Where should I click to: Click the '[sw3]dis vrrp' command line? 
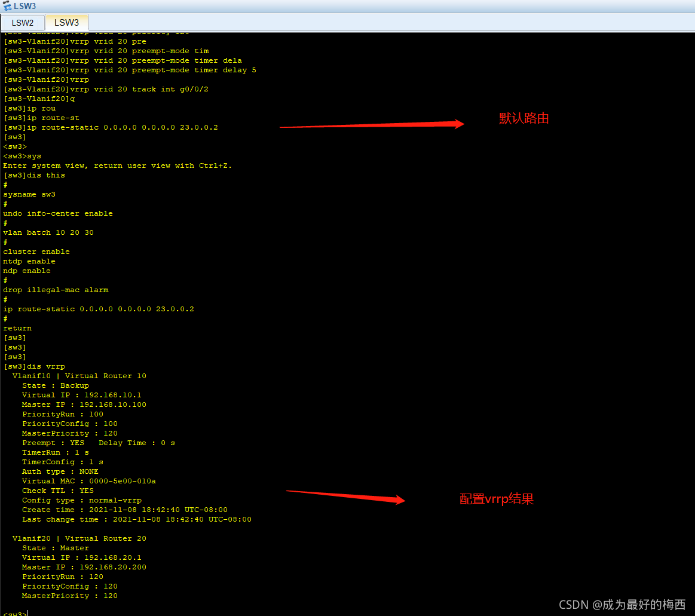click(34, 366)
